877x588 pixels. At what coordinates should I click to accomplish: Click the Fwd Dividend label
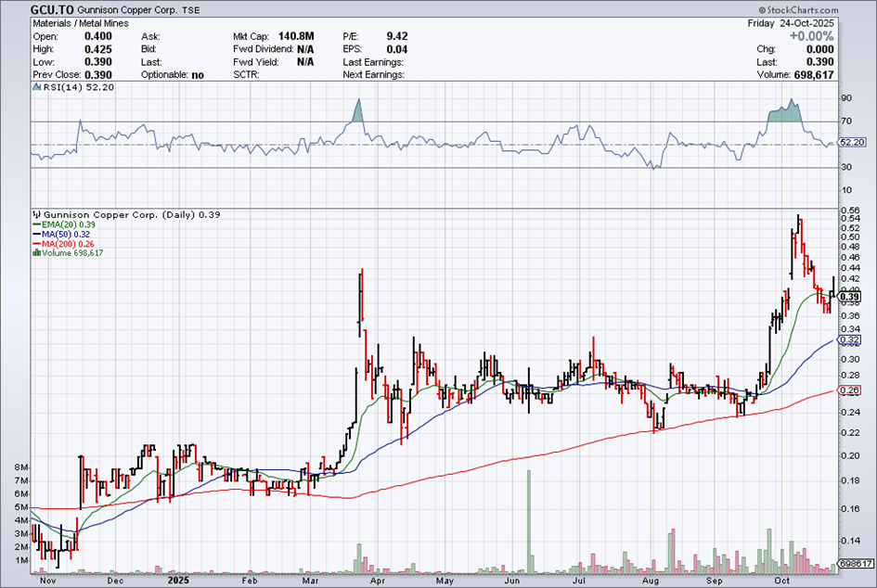[x=264, y=49]
